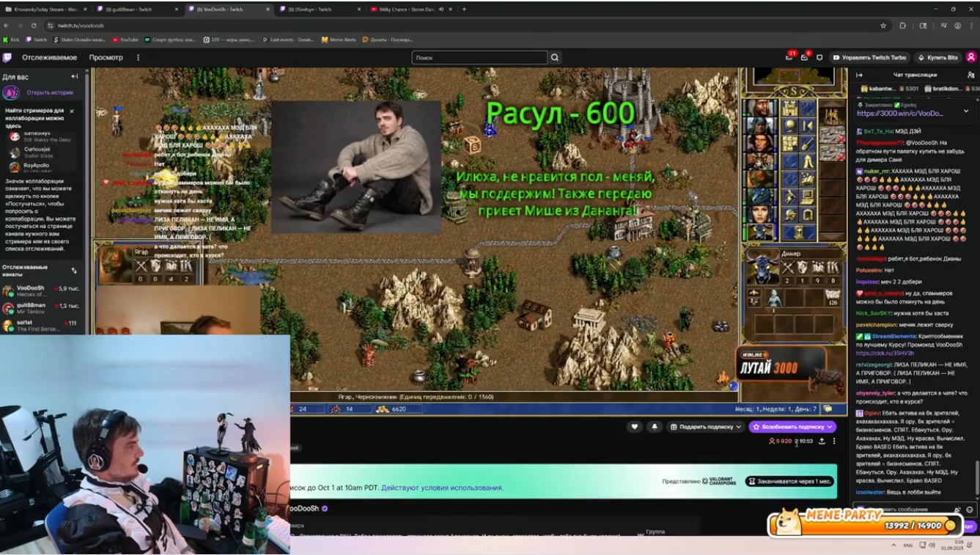
Task: Open the 'Просмотр' navigation item
Action: [106, 57]
